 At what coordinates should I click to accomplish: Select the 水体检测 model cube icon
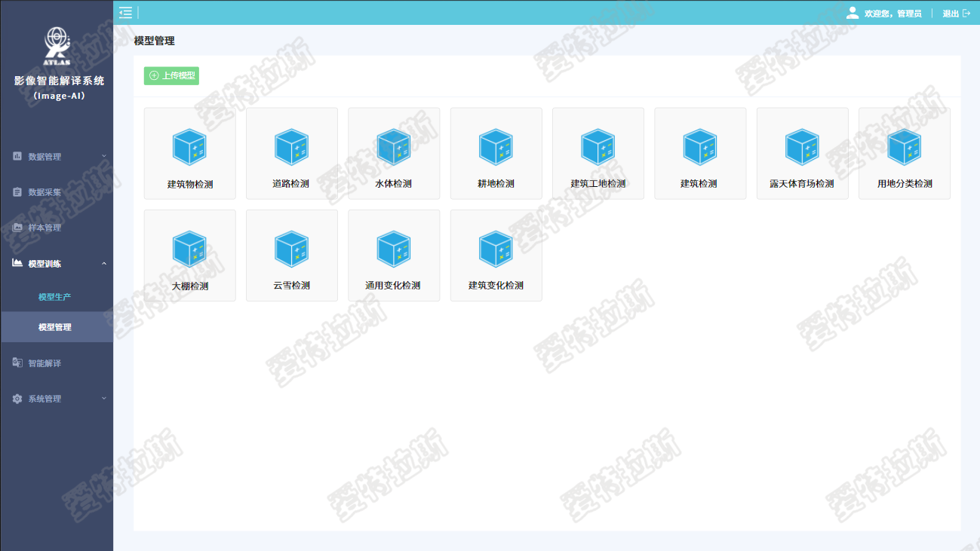[x=393, y=147]
